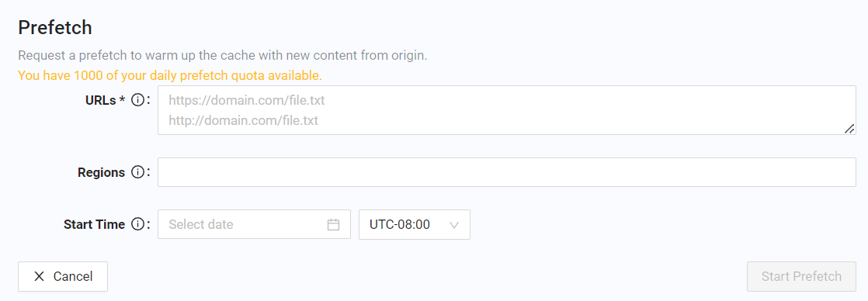Click the warm up cache description text
Image resolution: width=868 pixels, height=301 pixels.
pyautogui.click(x=223, y=56)
